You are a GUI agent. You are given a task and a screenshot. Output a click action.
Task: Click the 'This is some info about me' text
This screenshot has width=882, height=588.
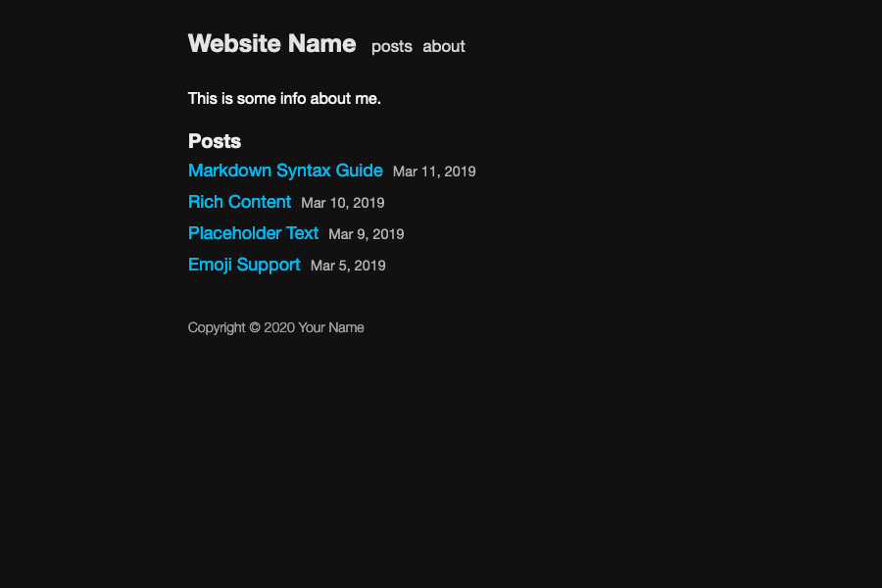[284, 99]
